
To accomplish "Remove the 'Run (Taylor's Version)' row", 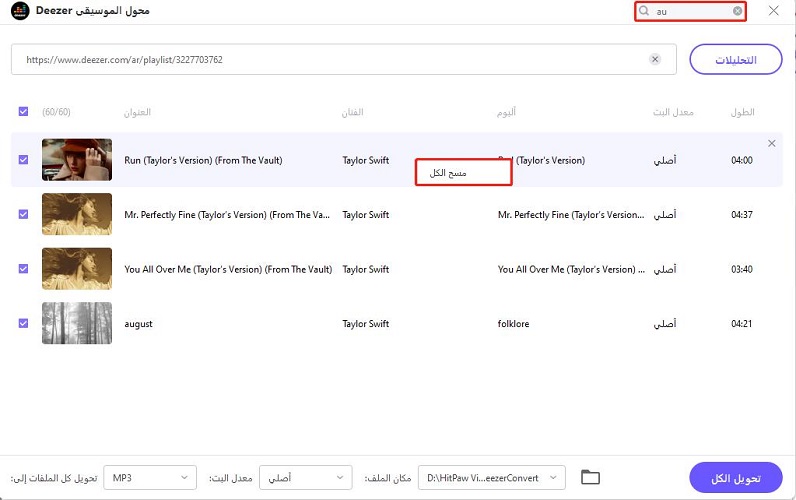I will coord(772,144).
